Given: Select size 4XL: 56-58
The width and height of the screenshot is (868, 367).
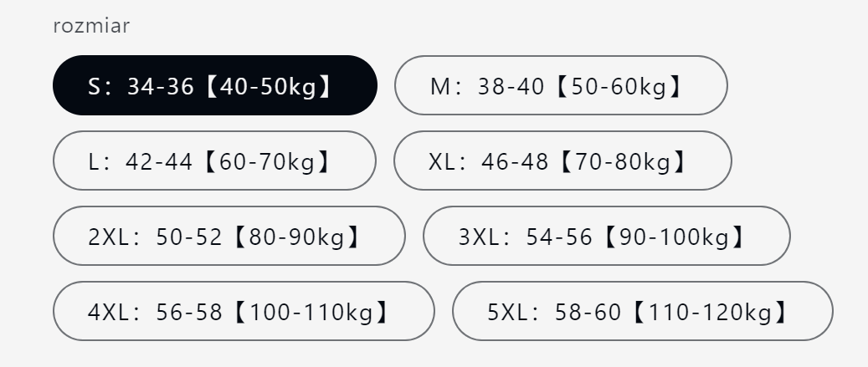Looking at the screenshot, I should [244, 311].
